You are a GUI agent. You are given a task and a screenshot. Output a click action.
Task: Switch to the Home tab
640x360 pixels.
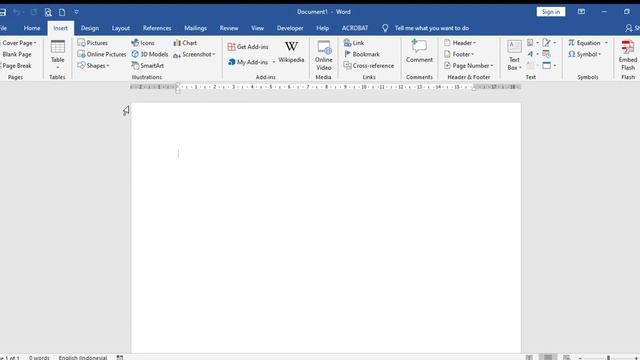coord(32,28)
